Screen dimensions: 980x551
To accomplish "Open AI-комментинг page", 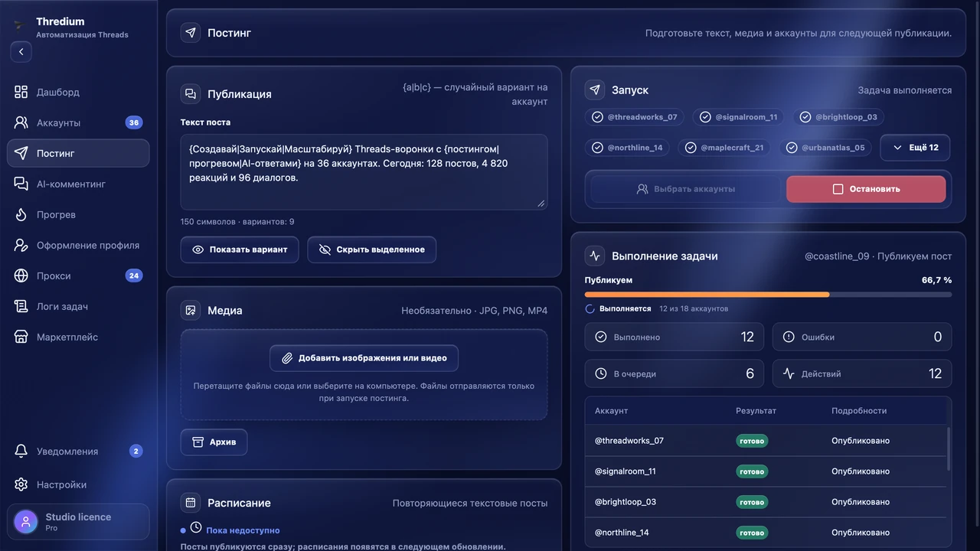I will point(78,184).
